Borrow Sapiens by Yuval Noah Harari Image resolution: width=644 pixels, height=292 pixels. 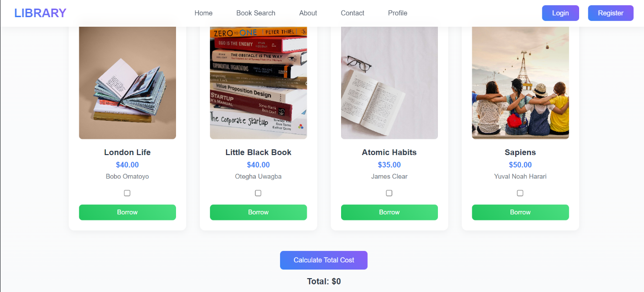[x=520, y=212]
